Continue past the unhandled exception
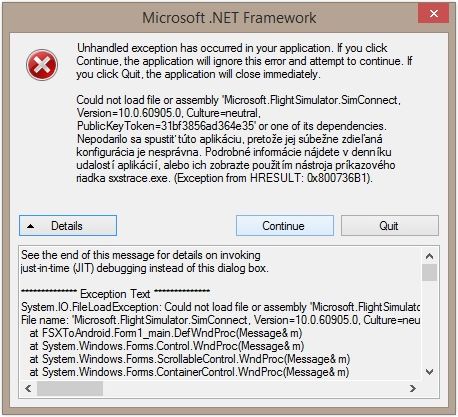Screen dimensions: 458x417 point(285,226)
